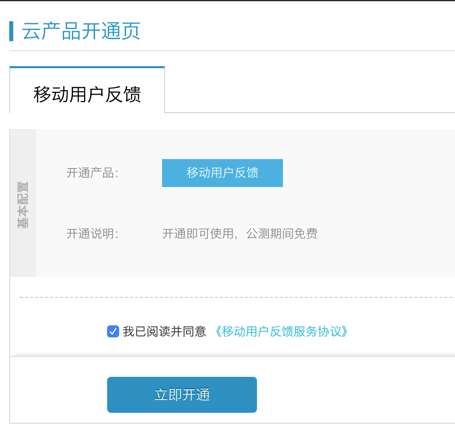
Task: Click the blank tab strip right of 移动用户反馈 tab
Action: pyautogui.click(x=310, y=90)
